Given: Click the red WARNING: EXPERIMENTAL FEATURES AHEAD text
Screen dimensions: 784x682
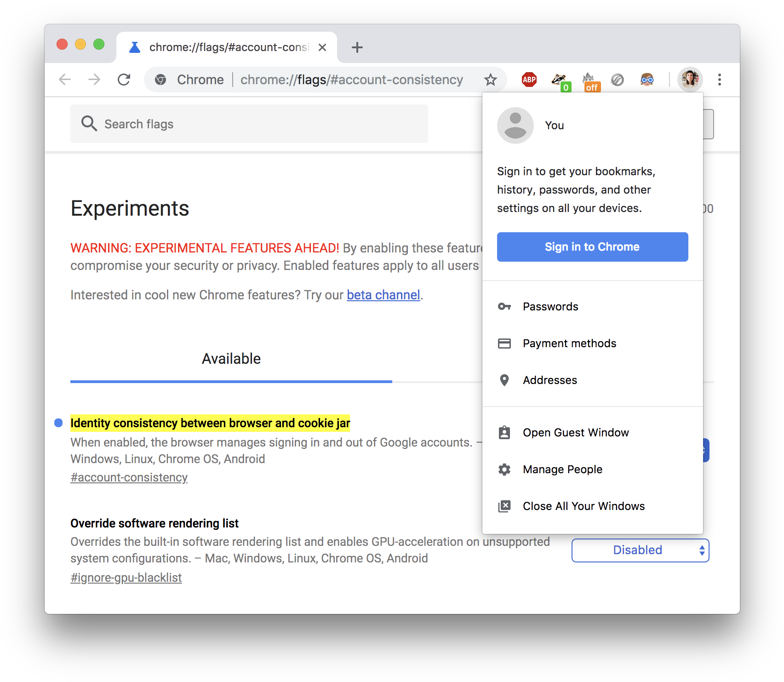Looking at the screenshot, I should coord(205,248).
